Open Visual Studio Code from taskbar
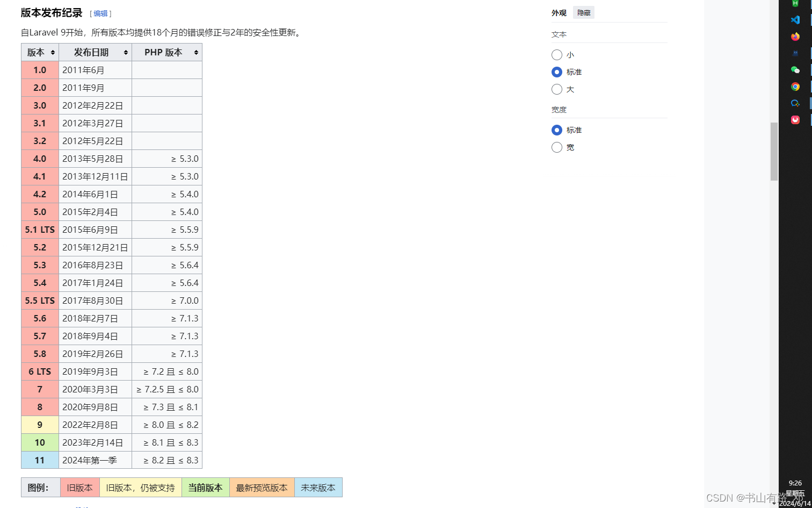 tap(795, 20)
